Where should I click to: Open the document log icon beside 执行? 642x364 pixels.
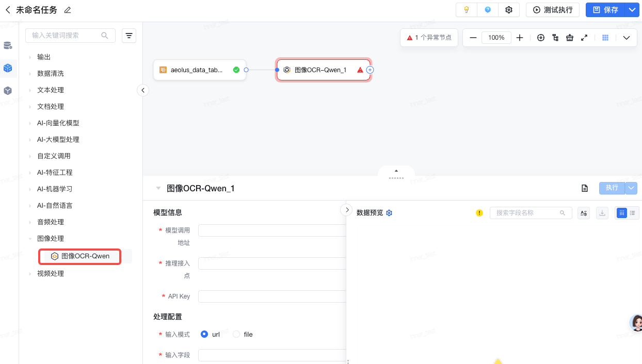[585, 188]
